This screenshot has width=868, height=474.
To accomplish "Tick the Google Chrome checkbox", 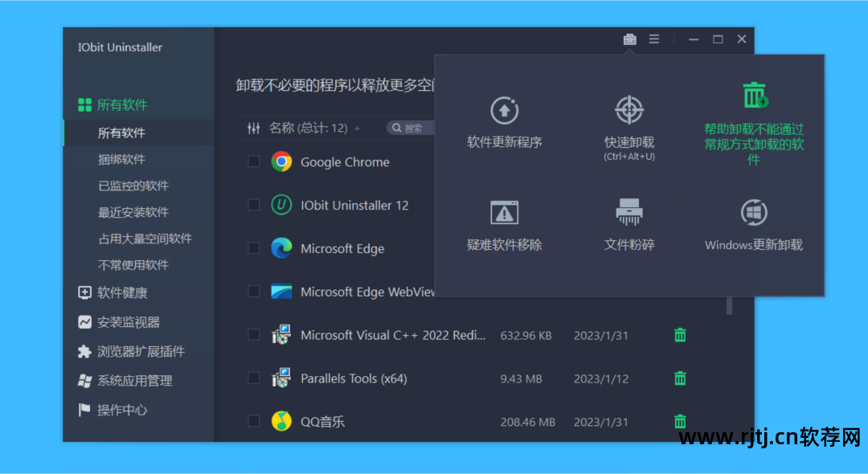I will coord(253,161).
